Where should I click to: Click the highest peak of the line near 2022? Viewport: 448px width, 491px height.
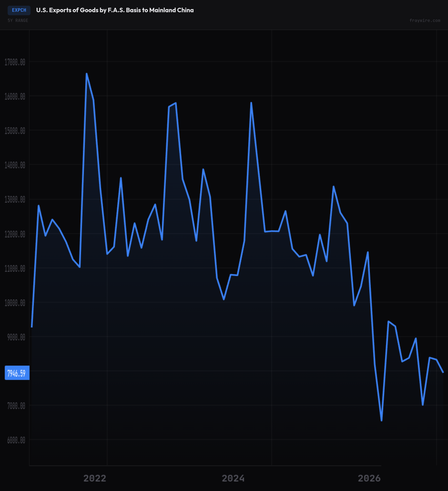coord(87,74)
